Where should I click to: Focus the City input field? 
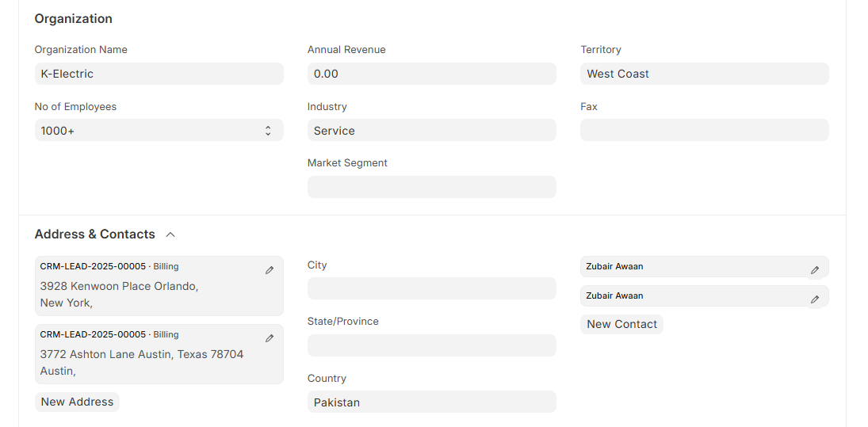click(431, 288)
